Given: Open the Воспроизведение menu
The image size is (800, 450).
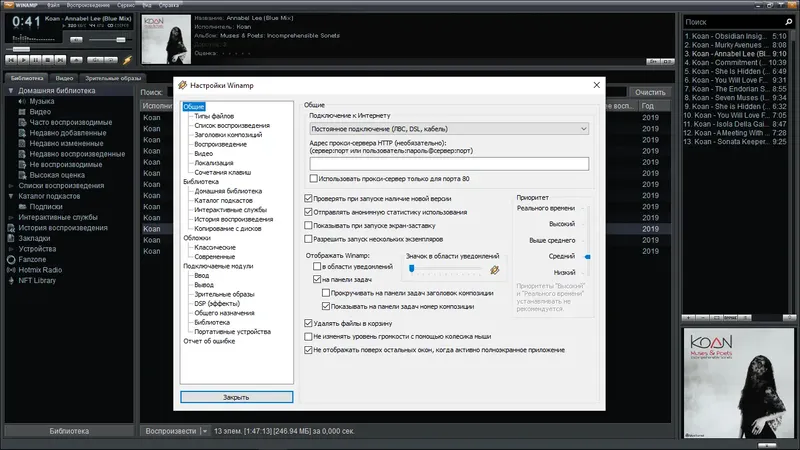Looking at the screenshot, I should tap(88, 5).
